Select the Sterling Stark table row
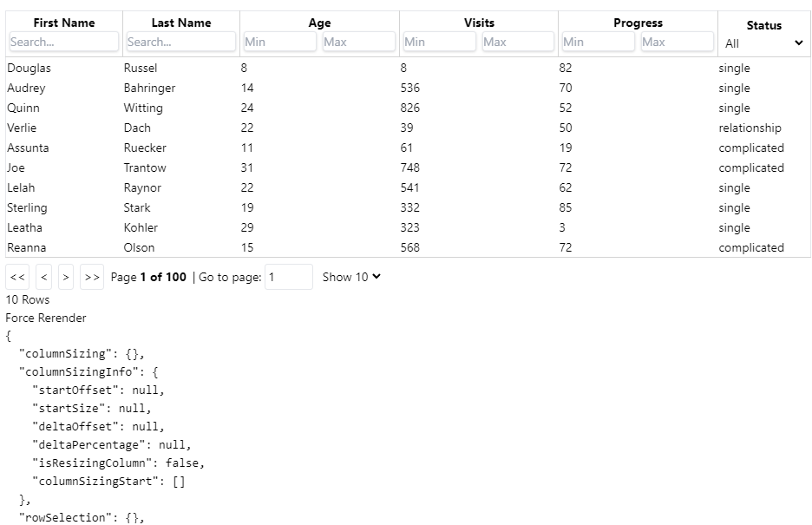 pos(347,207)
